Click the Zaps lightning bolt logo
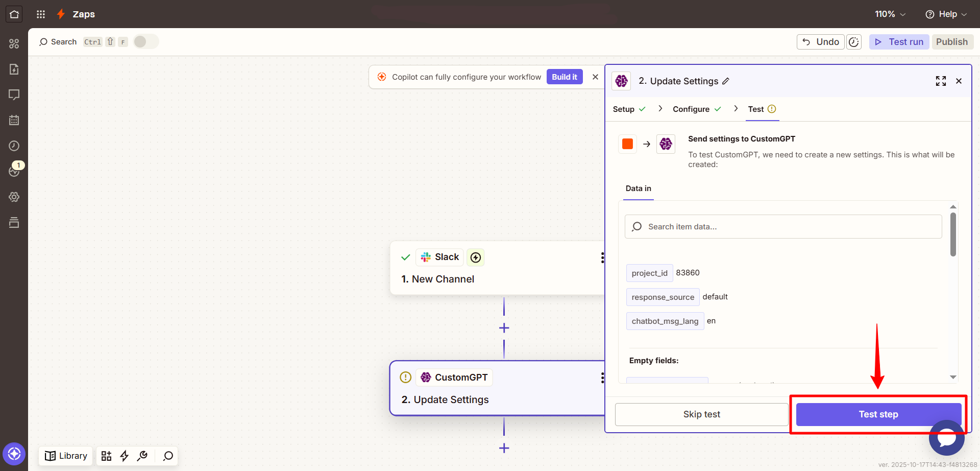This screenshot has height=471, width=980. coord(61,14)
